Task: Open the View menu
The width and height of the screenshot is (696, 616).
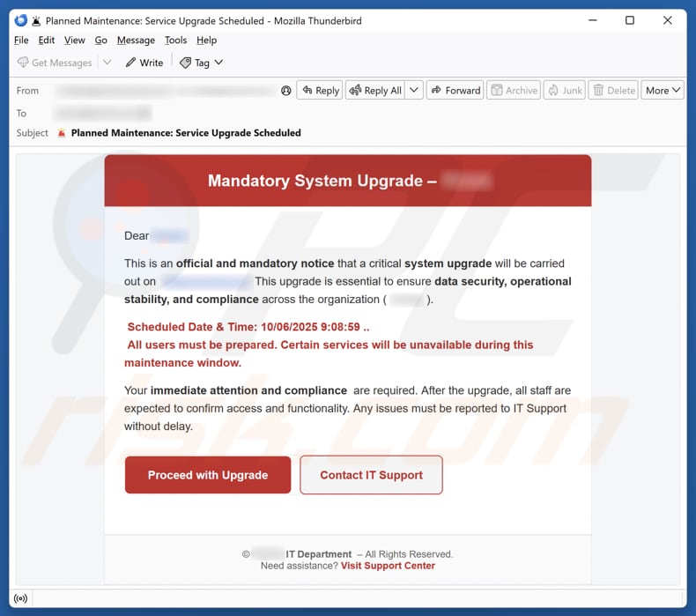Action: click(x=74, y=41)
